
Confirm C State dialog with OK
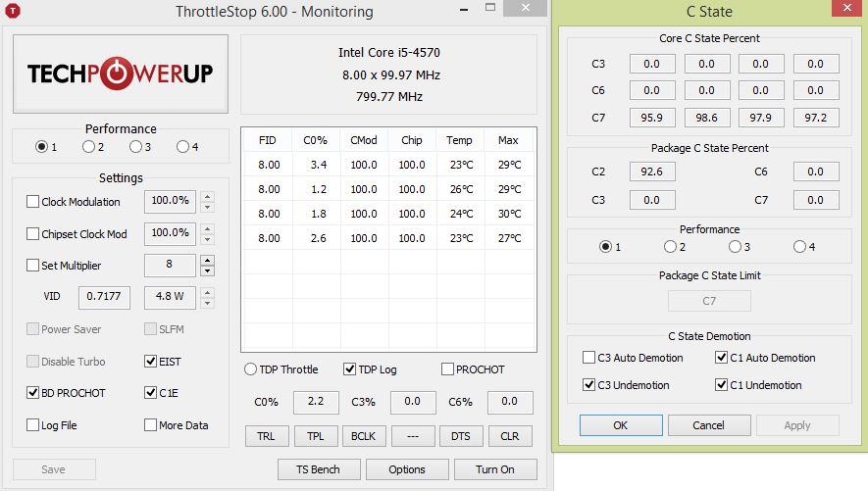point(621,425)
